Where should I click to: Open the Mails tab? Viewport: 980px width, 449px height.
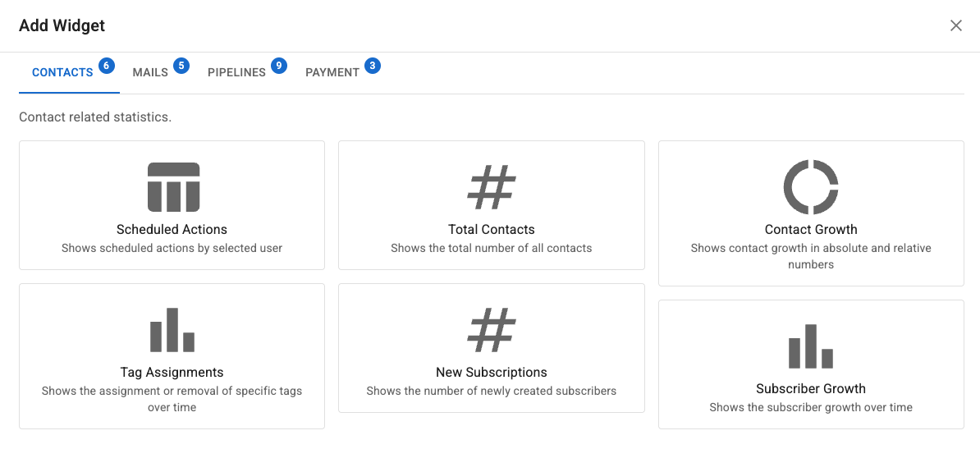(150, 72)
